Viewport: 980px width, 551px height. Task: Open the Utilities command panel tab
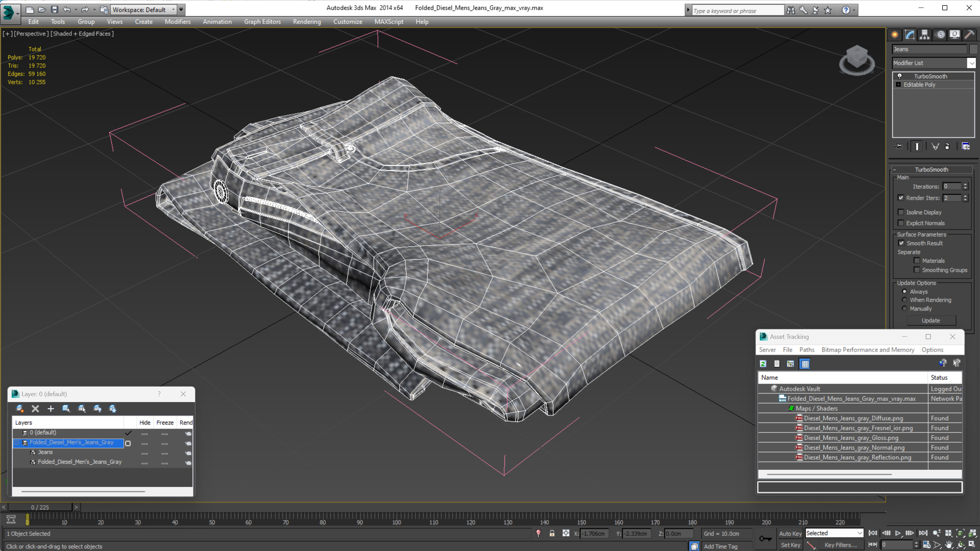[969, 35]
